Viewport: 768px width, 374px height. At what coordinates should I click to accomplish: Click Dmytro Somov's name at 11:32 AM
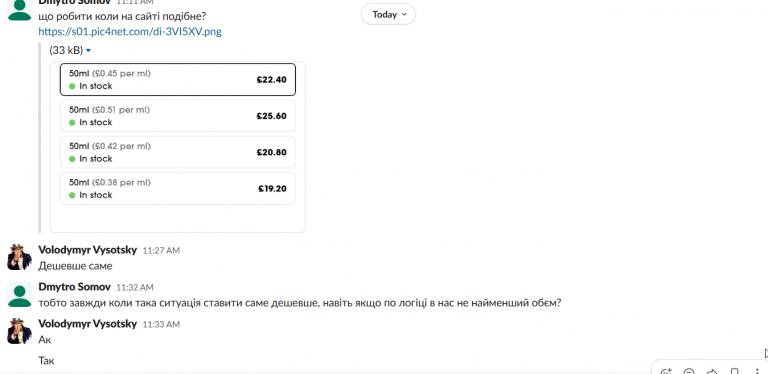74,287
